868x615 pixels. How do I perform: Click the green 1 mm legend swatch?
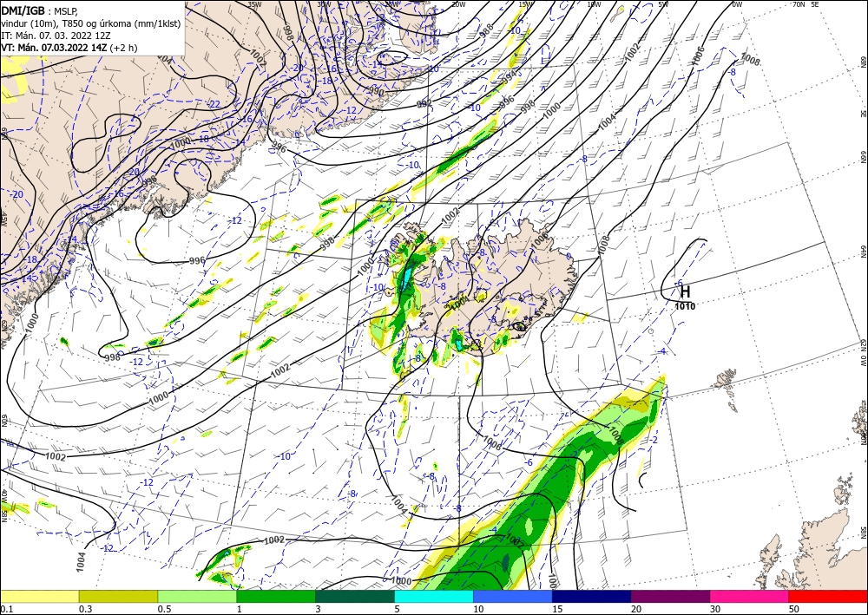pos(276,596)
